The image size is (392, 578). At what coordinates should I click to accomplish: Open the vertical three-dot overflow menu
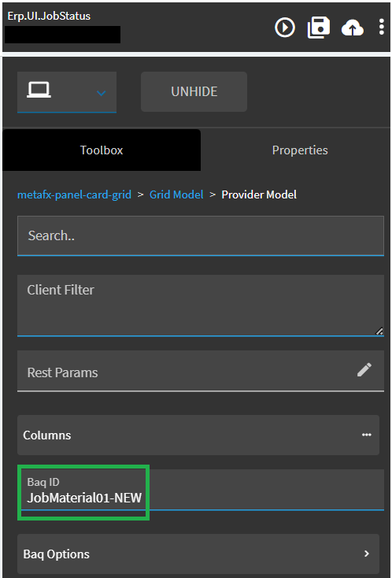(382, 28)
